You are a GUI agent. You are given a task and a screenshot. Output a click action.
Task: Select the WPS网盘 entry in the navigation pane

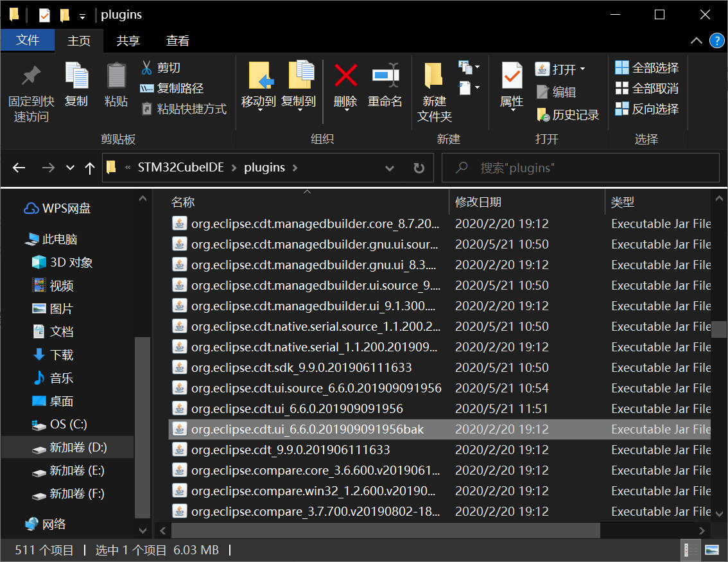tap(58, 209)
